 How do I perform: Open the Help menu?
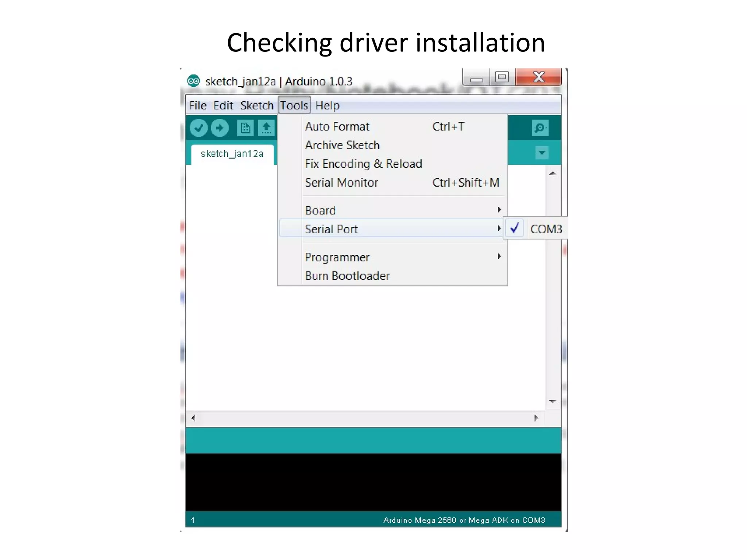[327, 105]
